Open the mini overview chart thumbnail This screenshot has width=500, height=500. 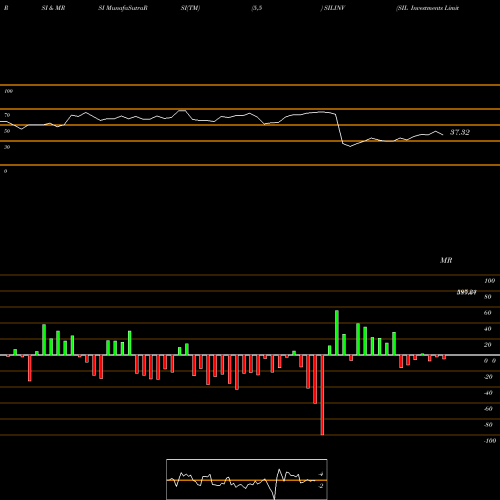click(x=247, y=479)
